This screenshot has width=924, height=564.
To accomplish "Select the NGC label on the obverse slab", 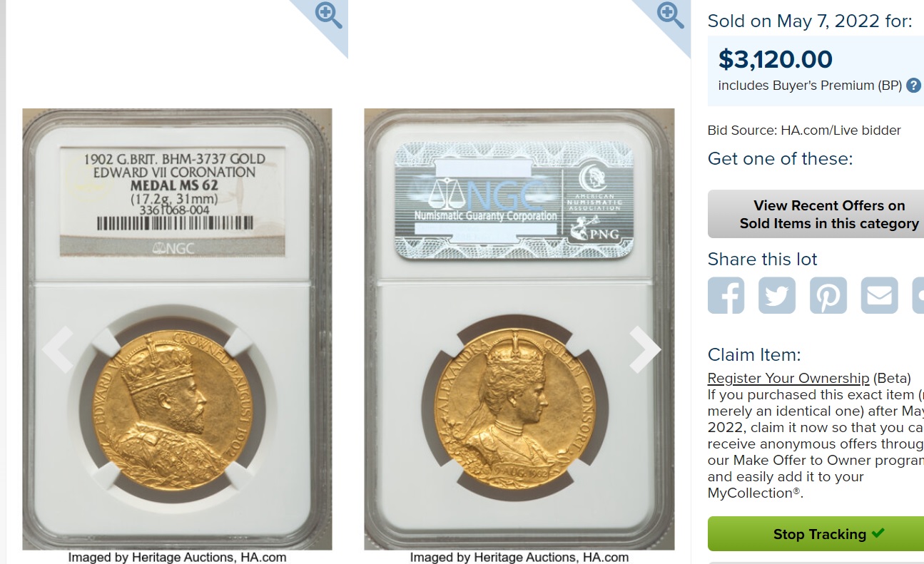I will tap(172, 201).
